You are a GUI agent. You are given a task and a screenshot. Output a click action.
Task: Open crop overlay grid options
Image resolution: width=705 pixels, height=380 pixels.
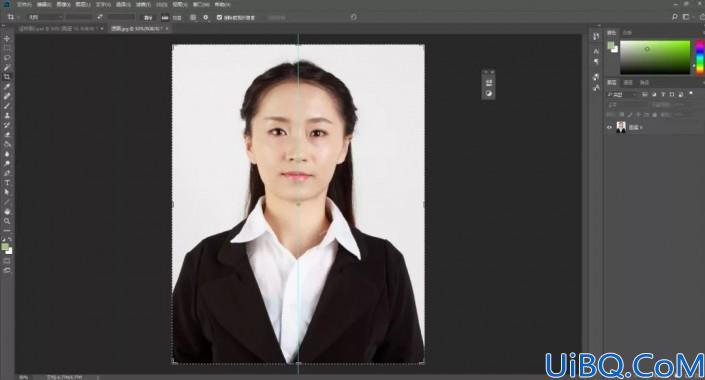tap(193, 17)
